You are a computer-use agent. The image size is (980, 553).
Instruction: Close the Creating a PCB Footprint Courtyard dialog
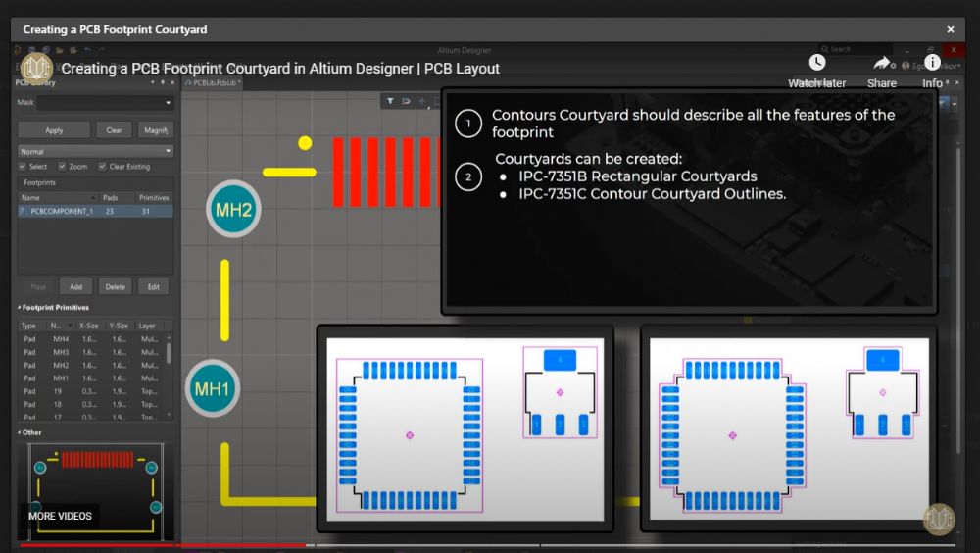click(x=950, y=29)
